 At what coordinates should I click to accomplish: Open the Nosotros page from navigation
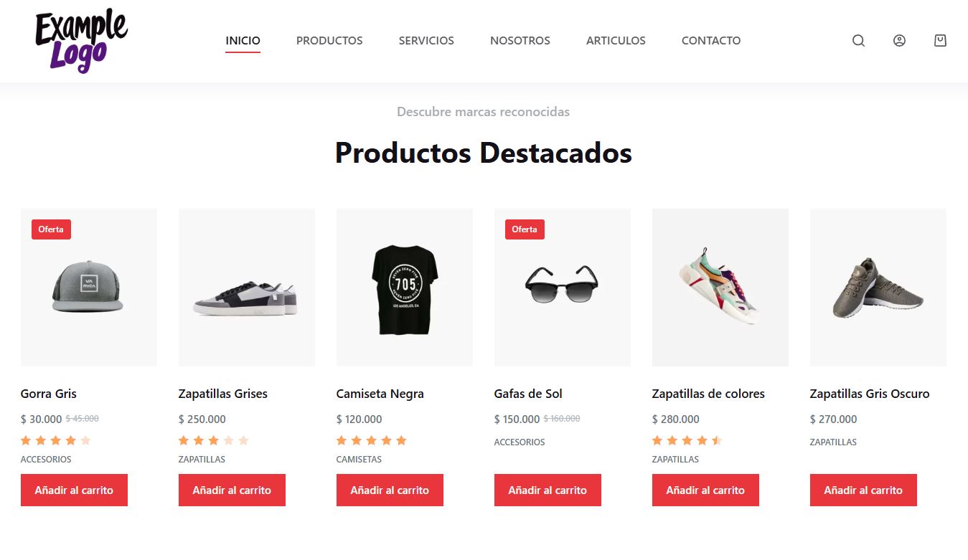520,41
